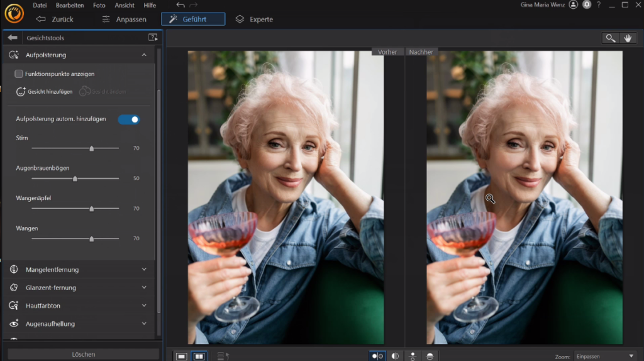Toggle Aufpolsterung autom. hinzufügen switch
The width and height of the screenshot is (644, 361).
129,119
